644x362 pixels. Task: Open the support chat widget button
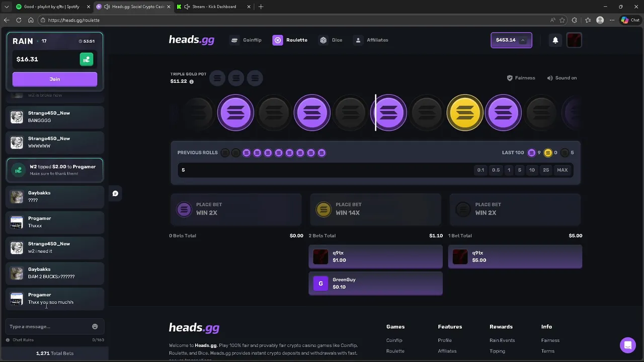[627, 345]
